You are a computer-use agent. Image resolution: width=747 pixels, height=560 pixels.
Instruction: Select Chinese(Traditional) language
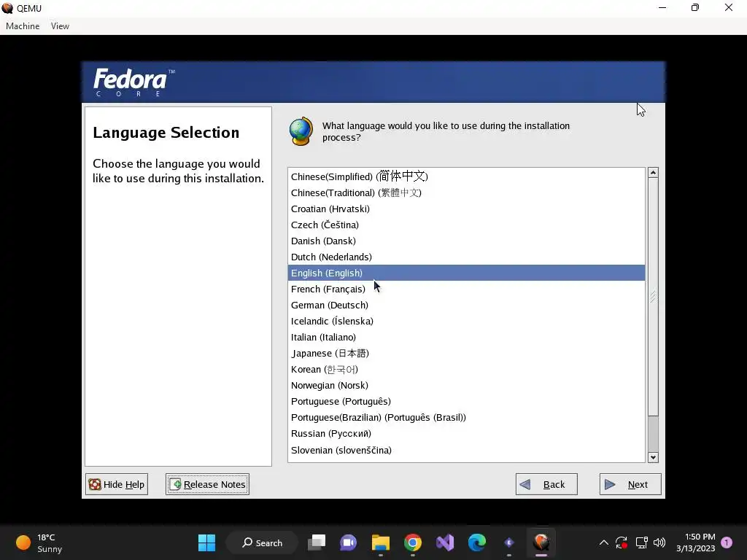[466, 192]
